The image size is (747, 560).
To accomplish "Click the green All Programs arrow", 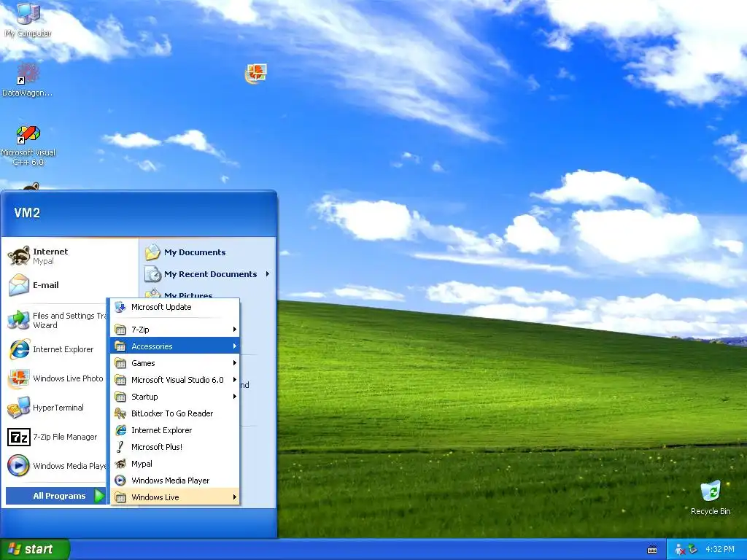I will coord(99,496).
